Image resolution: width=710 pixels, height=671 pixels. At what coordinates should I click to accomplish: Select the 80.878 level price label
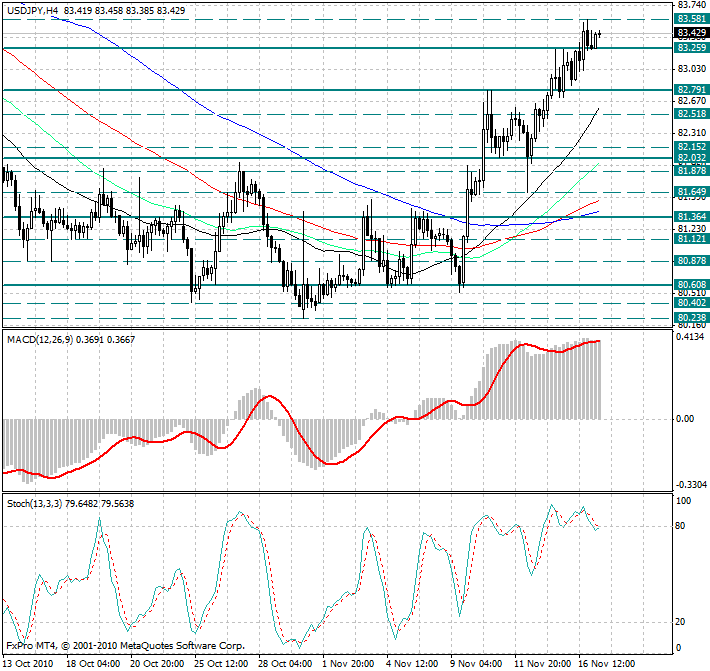click(691, 261)
